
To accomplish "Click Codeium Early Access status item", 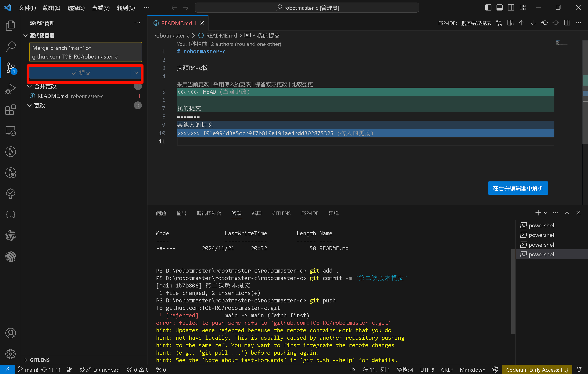I will [537, 370].
